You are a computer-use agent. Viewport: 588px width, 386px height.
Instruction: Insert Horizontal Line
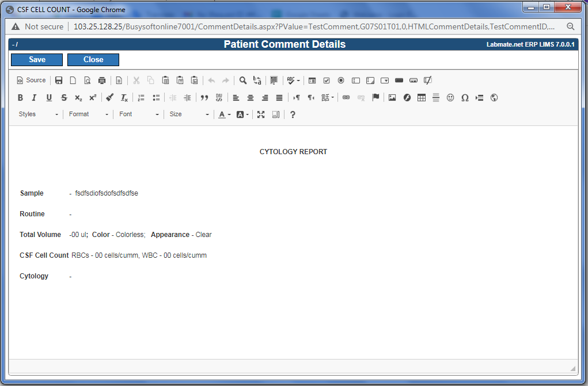point(436,98)
